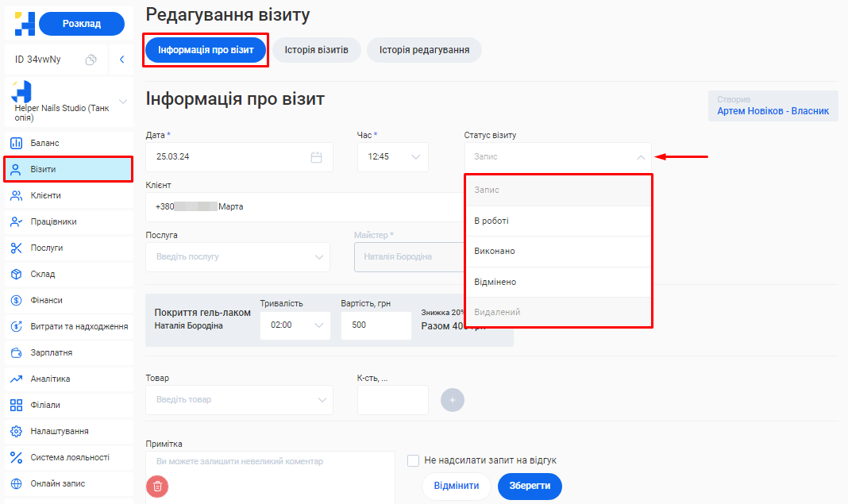The width and height of the screenshot is (848, 504).
Task: Open the Історія редагування tab
Action: coord(424,50)
